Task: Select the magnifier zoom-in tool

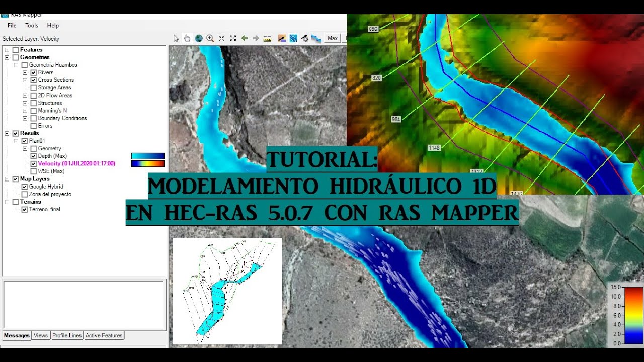Action: [210, 38]
